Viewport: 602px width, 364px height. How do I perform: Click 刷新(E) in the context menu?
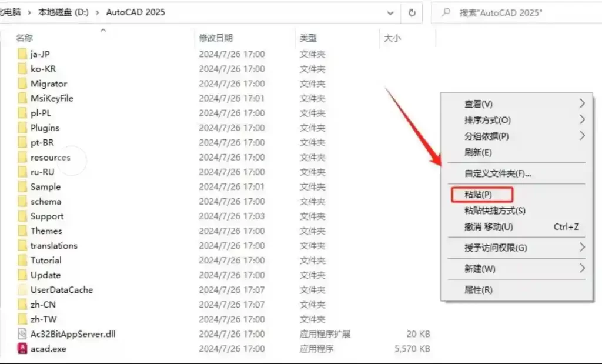point(477,152)
